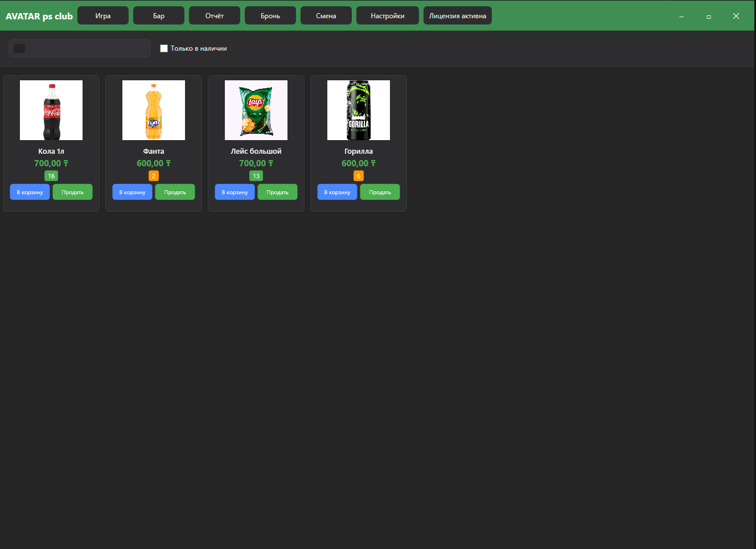756x549 pixels.
Task: Open the Смена tab
Action: (x=326, y=16)
